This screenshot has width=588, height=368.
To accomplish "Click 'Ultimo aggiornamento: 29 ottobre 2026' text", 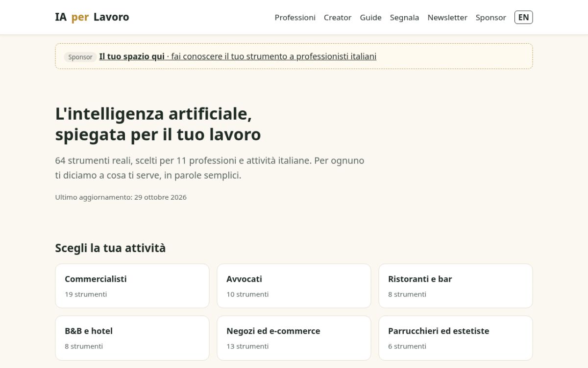I will click(121, 197).
